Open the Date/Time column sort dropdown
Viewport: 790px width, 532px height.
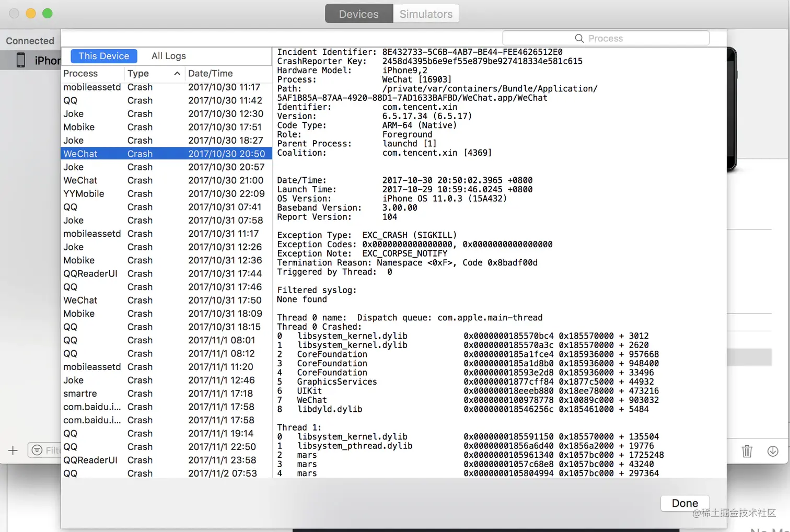pyautogui.click(x=210, y=74)
